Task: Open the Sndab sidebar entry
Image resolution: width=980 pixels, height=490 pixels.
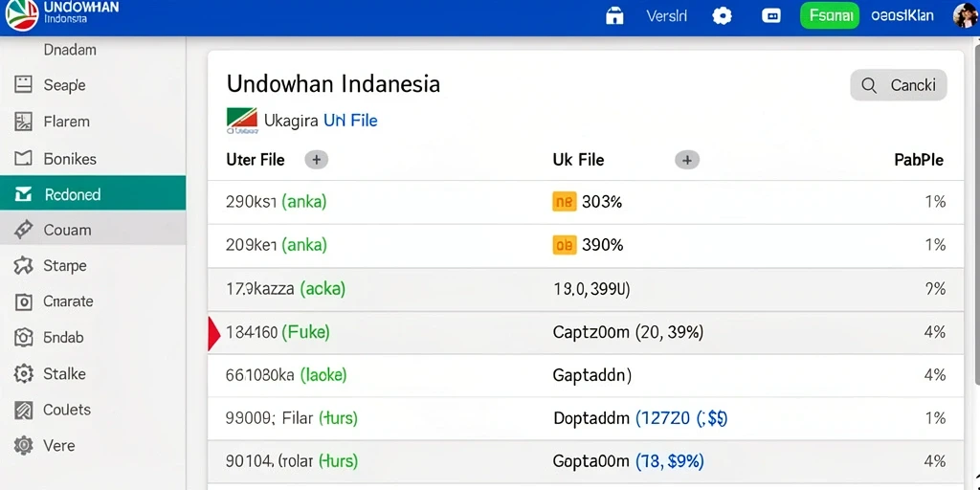Action: [x=93, y=338]
